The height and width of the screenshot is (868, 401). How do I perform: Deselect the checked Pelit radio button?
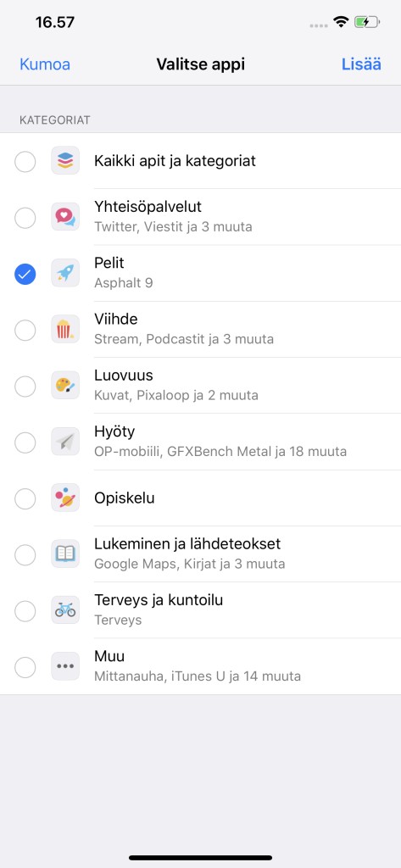[x=25, y=274]
